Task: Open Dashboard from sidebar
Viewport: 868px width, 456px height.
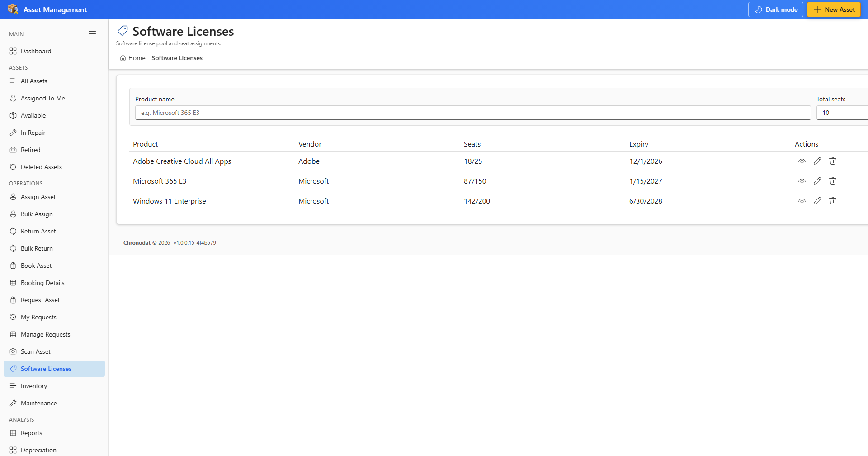Action: (x=54, y=51)
